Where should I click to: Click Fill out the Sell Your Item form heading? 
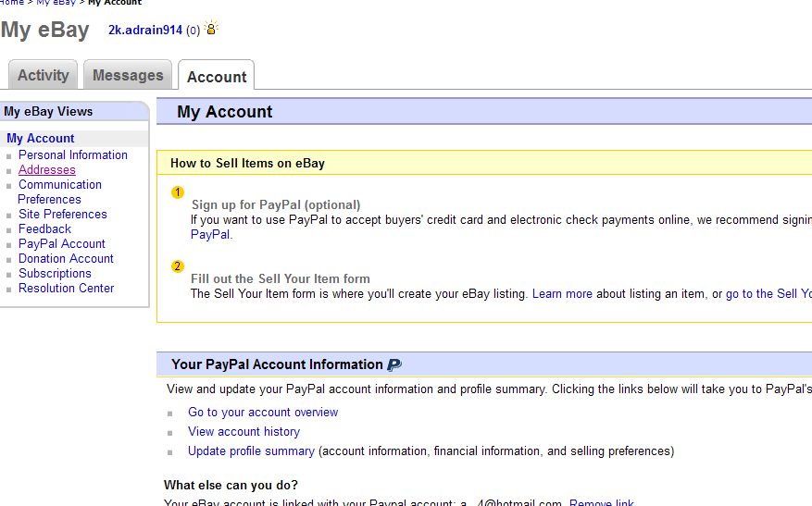pos(281,278)
